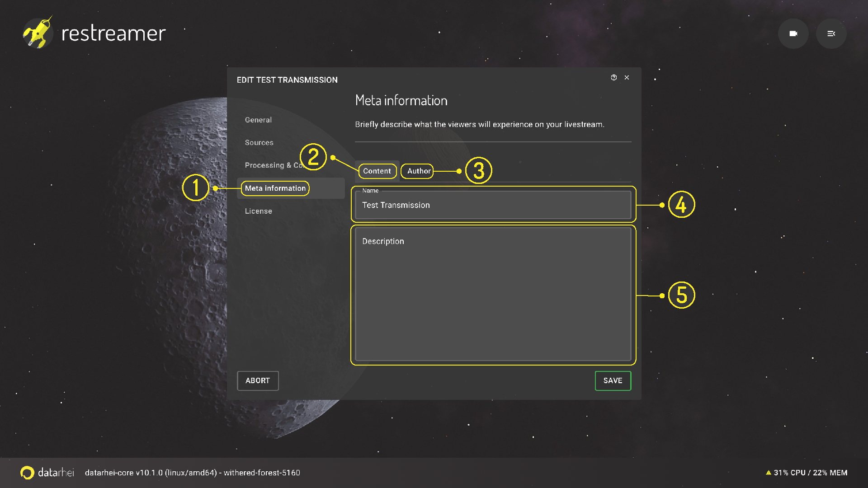Open the video camera icon top right

[x=793, y=33]
